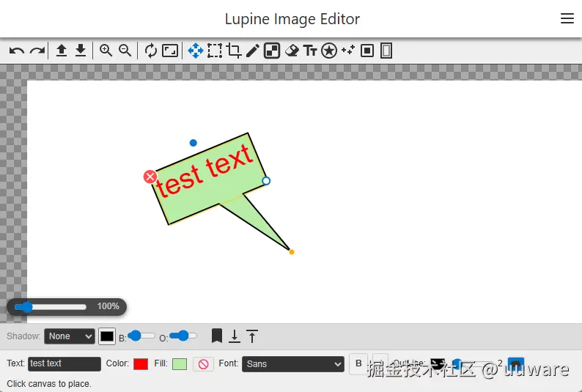Screen dimensions: 582x392
Task: Select the Text tool (Tt)
Action: (310, 51)
